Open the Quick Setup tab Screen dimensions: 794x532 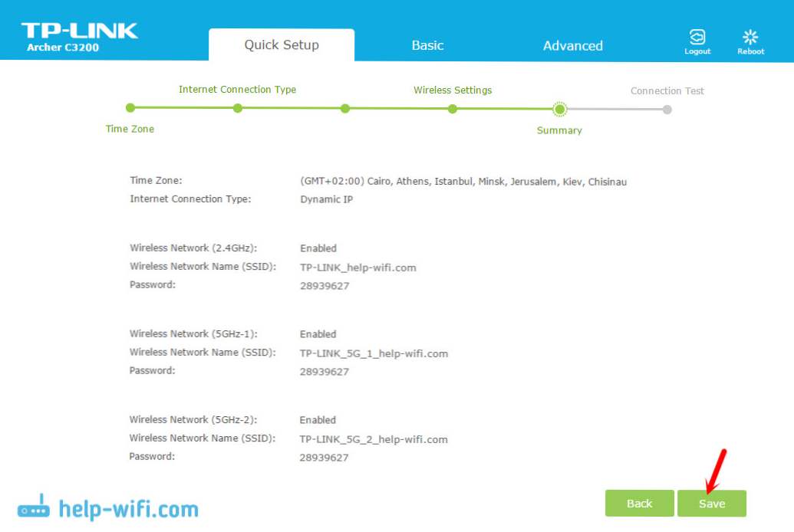pos(282,45)
